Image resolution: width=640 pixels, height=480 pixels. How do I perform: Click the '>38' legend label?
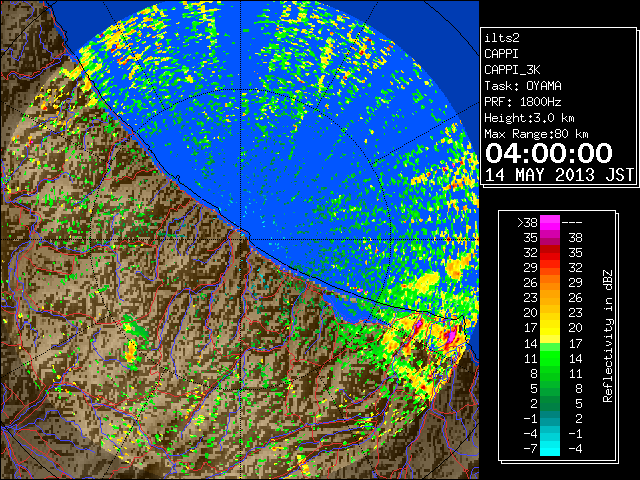[527, 223]
